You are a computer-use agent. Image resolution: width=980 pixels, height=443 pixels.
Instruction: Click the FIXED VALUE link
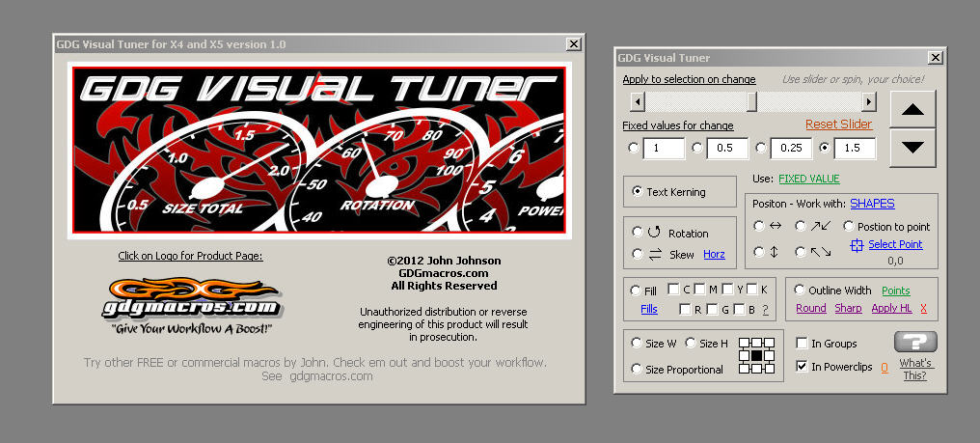(808, 179)
